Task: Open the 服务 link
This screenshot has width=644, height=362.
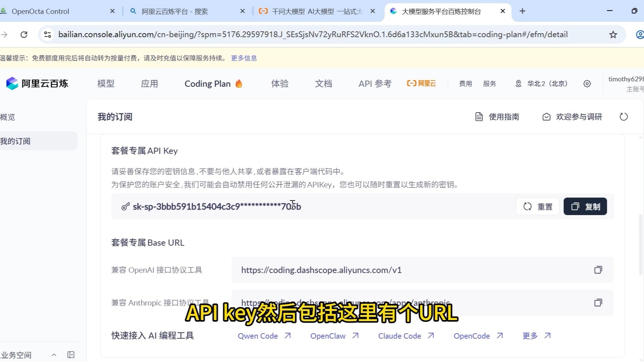Action: pos(489,84)
